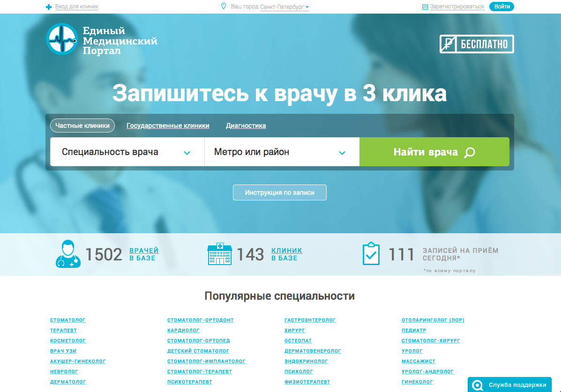Select the Частные клиники tab
Viewport: 561px width, 392px height.
82,126
